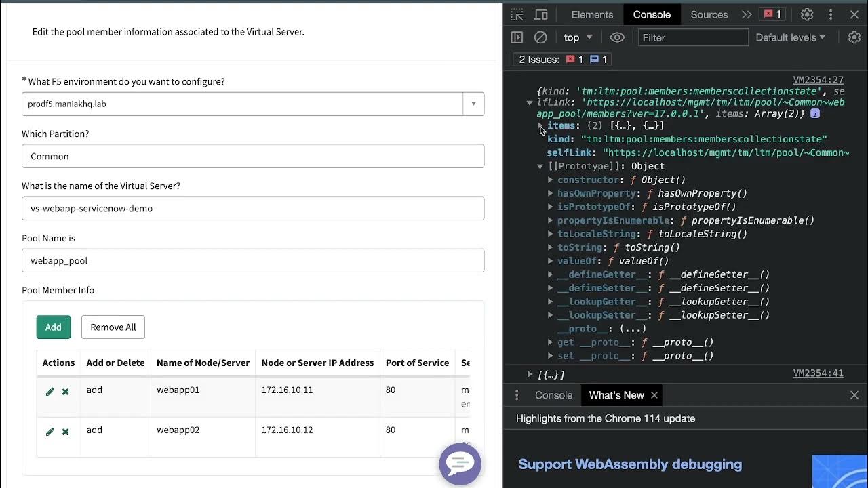Show the console sidebar panel

[x=517, y=37]
